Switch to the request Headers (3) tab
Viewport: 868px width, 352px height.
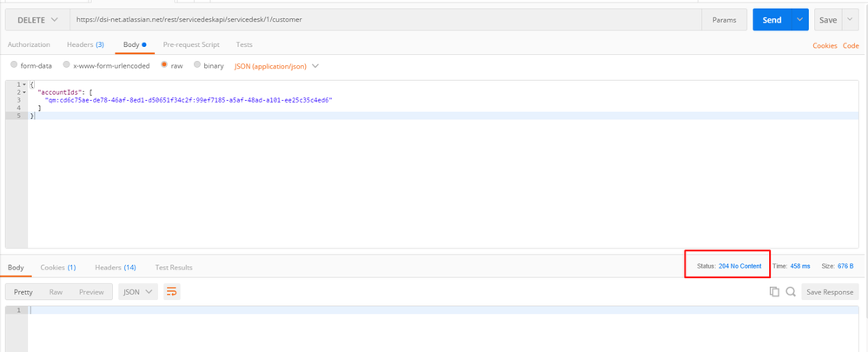(x=85, y=45)
